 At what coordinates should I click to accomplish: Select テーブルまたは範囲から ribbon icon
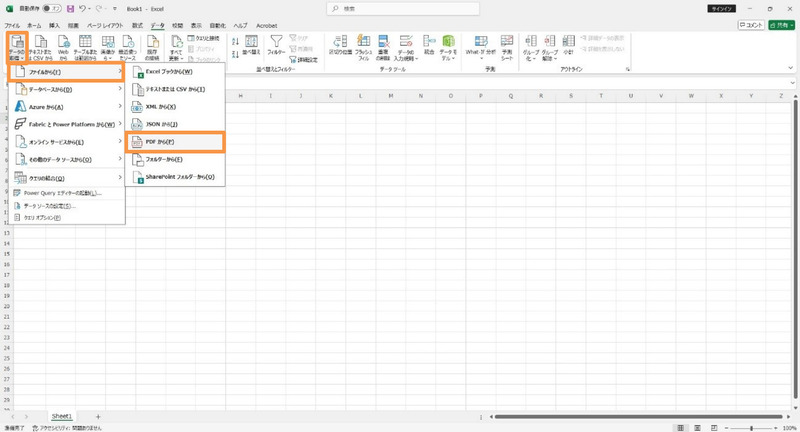(x=85, y=48)
